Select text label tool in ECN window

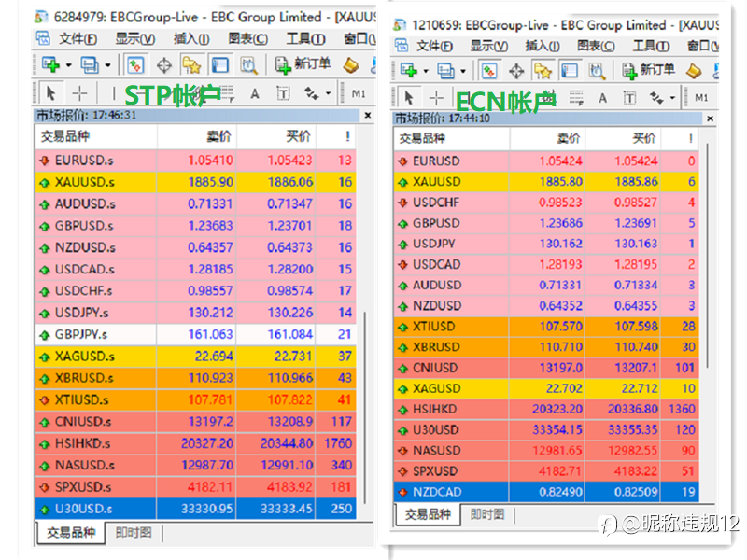click(x=629, y=98)
